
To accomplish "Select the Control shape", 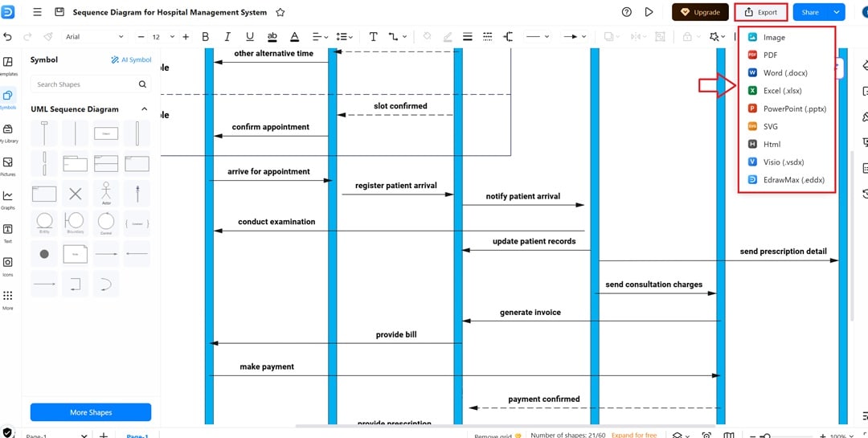I will click(x=106, y=223).
